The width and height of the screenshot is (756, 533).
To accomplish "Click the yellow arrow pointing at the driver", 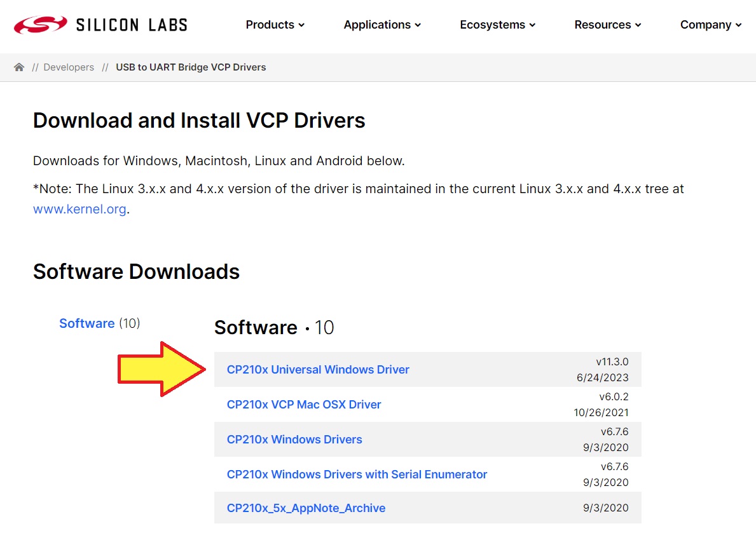I will [162, 369].
